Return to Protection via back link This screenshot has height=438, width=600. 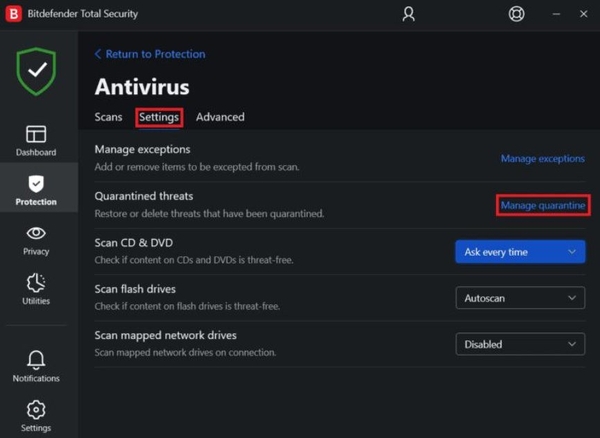click(150, 54)
